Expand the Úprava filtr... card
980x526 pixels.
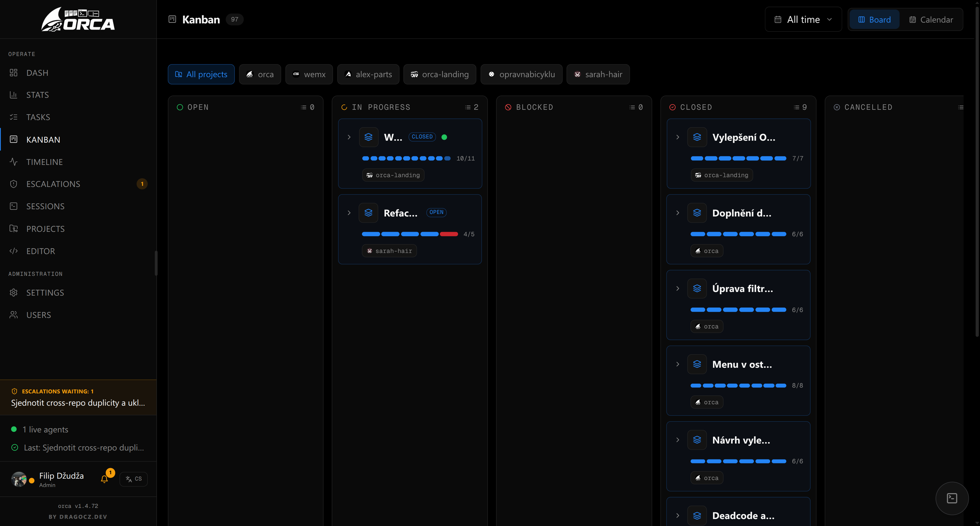pyautogui.click(x=678, y=289)
